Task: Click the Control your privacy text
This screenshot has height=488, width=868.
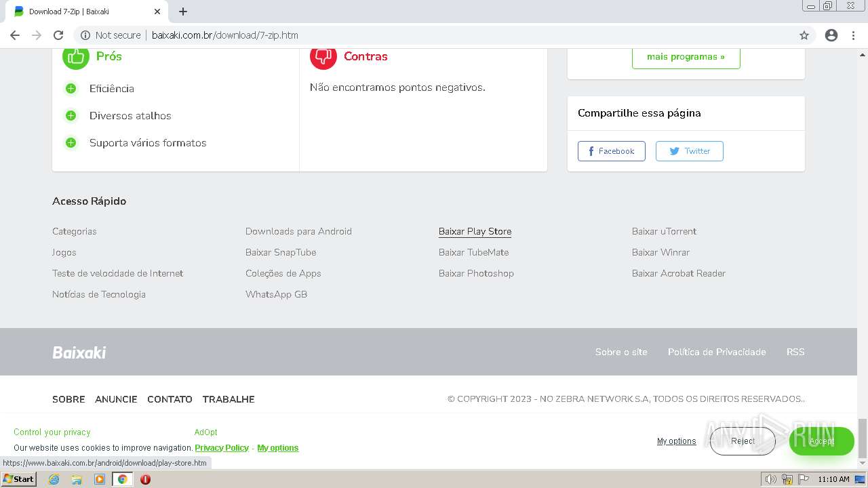Action: (x=52, y=432)
